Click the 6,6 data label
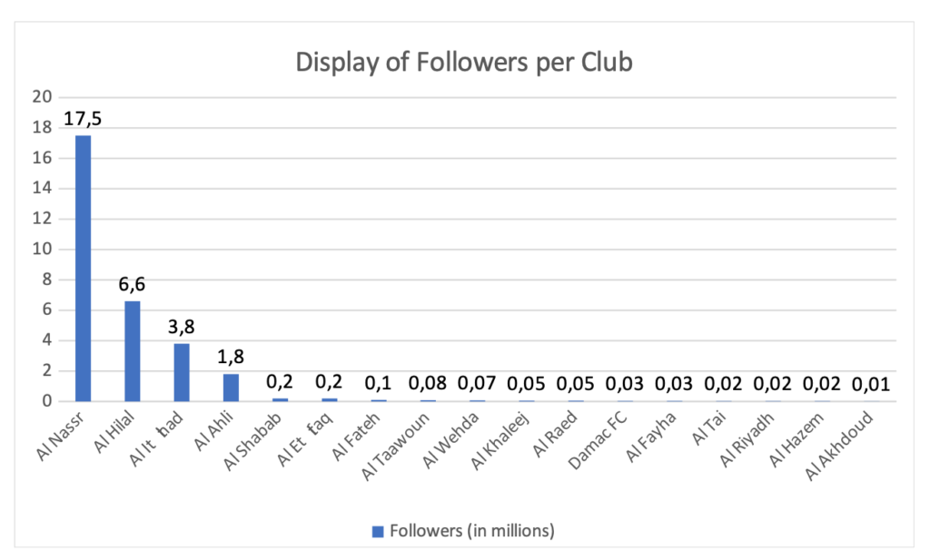Image resolution: width=930 pixels, height=560 pixels. (x=133, y=285)
